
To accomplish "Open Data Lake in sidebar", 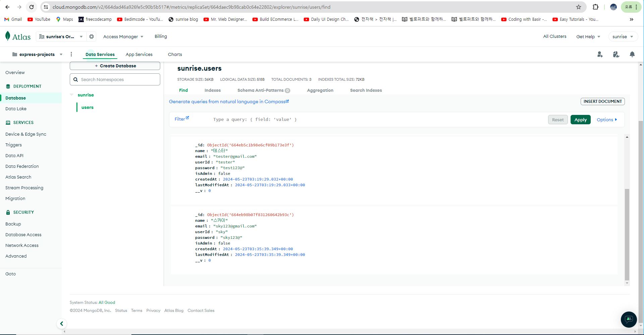I will [x=16, y=109].
